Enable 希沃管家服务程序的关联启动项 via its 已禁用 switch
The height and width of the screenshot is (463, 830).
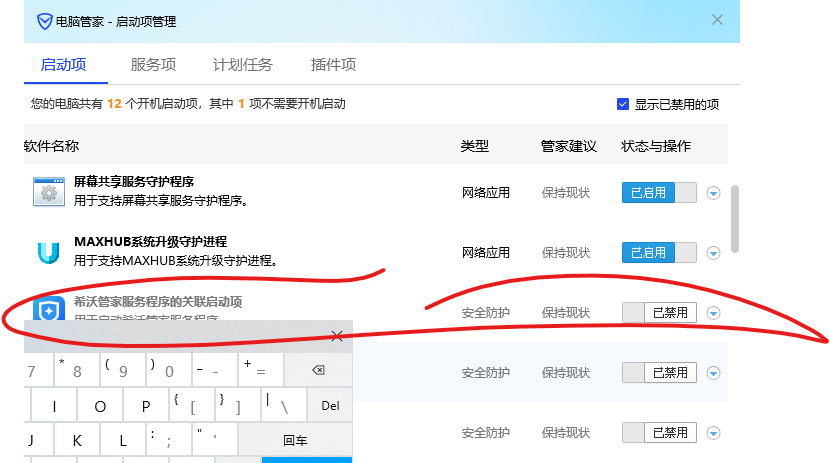point(658,313)
